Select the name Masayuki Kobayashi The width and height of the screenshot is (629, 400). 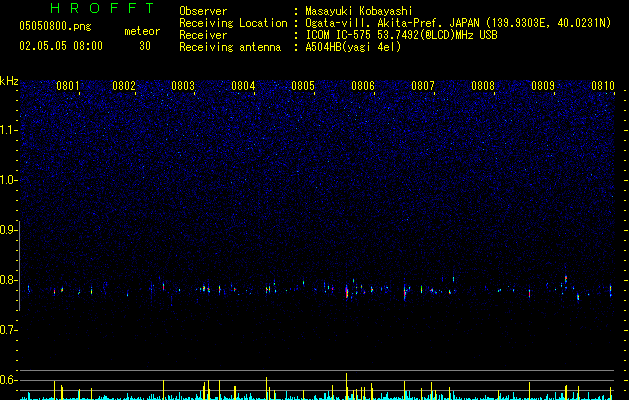click(x=359, y=11)
